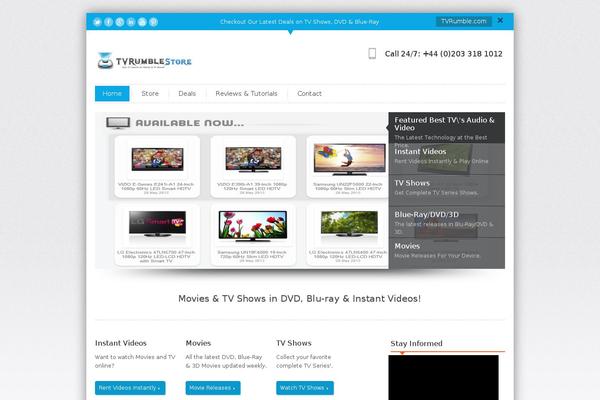Viewport: 600px width, 400px height.
Task: Click Rent Videos Instantly button
Action: pos(130,388)
